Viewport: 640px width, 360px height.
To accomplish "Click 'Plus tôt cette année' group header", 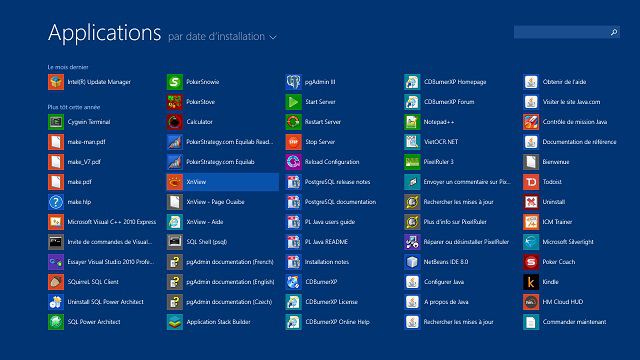I will 73,107.
